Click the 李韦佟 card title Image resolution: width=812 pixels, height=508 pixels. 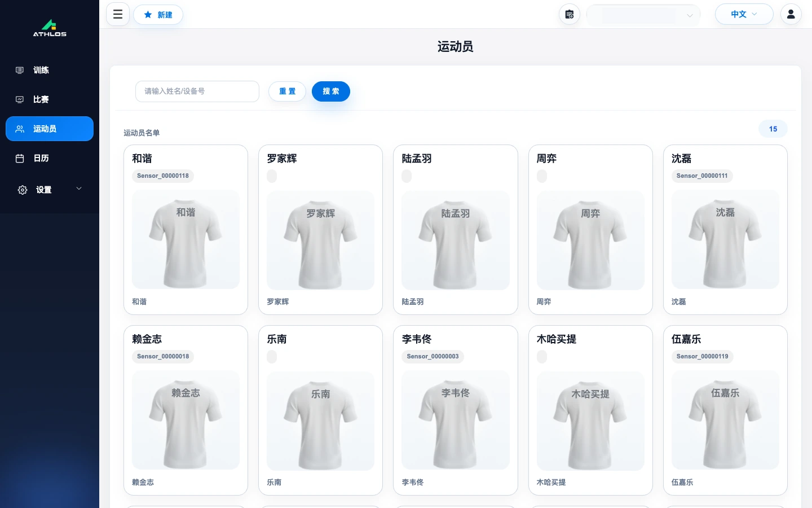click(417, 339)
